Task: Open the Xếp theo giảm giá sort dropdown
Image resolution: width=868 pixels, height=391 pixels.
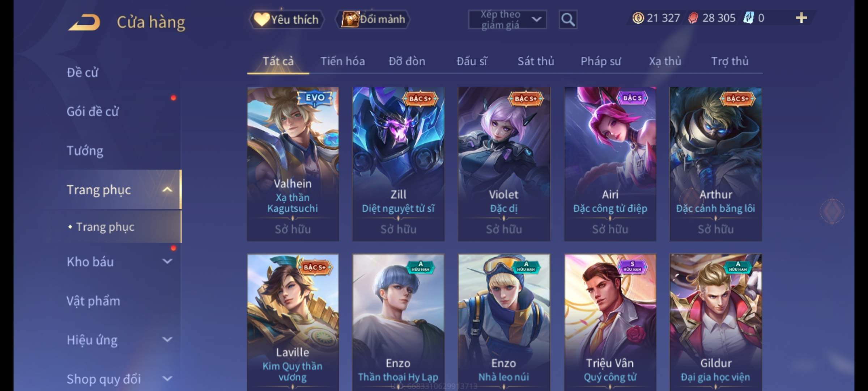Action: (x=507, y=20)
